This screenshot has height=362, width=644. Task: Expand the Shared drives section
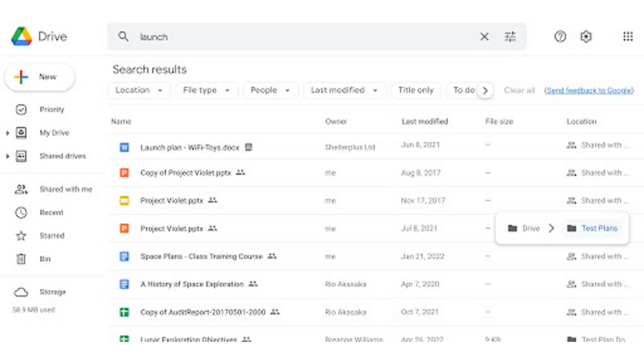coord(7,156)
